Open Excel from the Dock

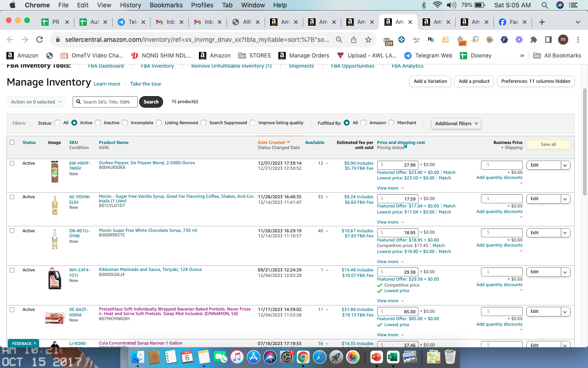pos(392,356)
